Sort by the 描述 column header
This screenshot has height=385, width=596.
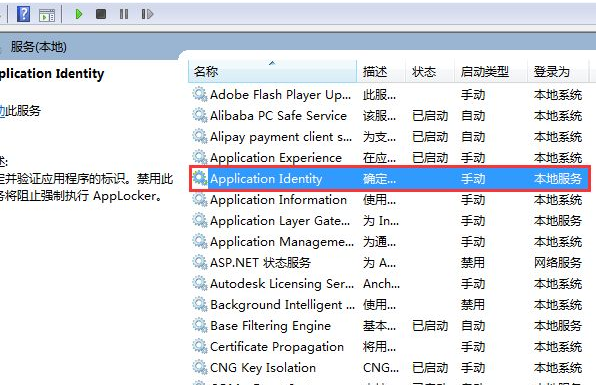tap(381, 71)
